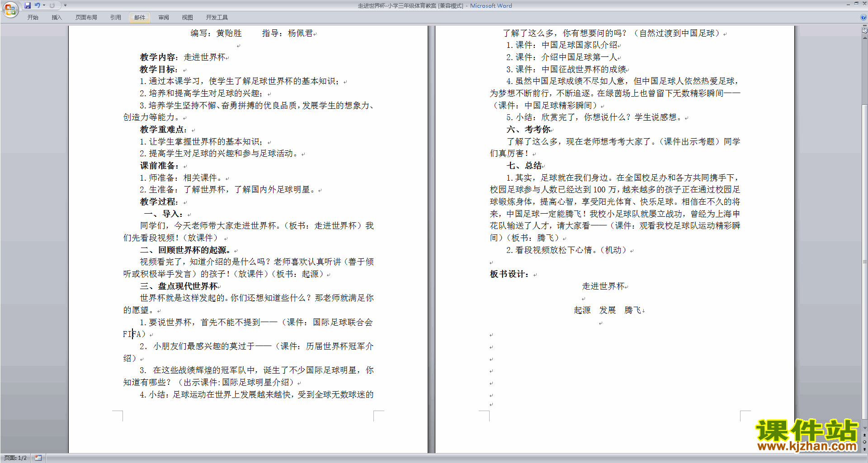Click the 七、总结 heading
Image resolution: width=868 pixels, height=463 pixels.
point(524,166)
